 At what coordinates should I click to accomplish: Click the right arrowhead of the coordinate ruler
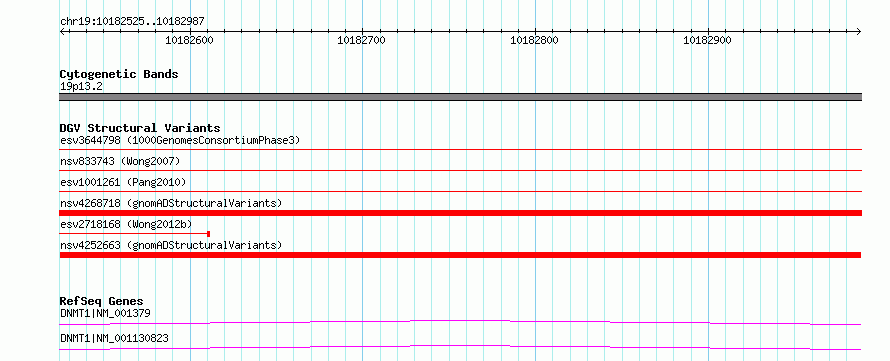(859, 31)
